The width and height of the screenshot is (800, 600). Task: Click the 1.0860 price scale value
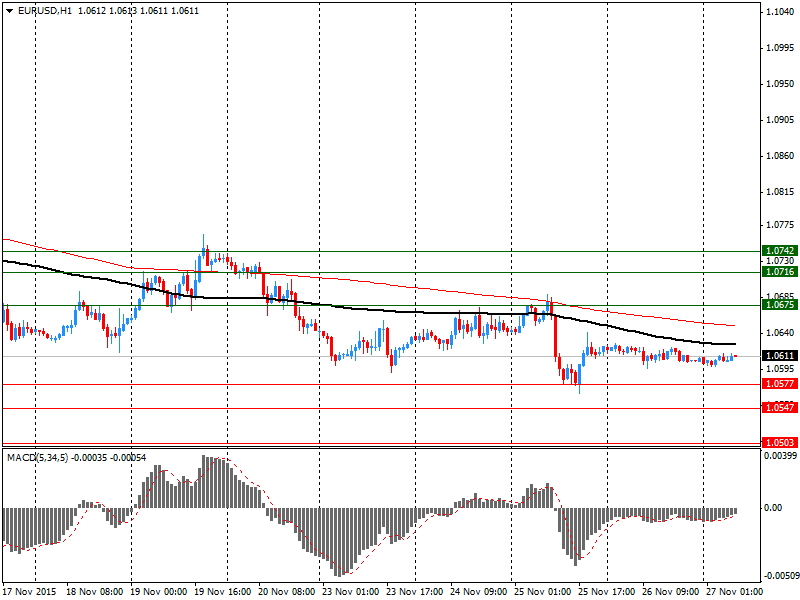[781, 156]
